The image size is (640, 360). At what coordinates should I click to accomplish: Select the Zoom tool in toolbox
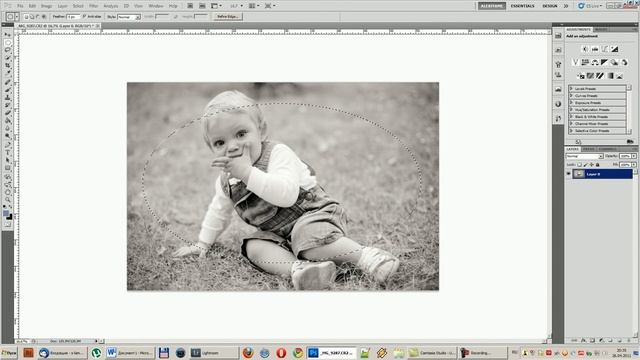8,200
